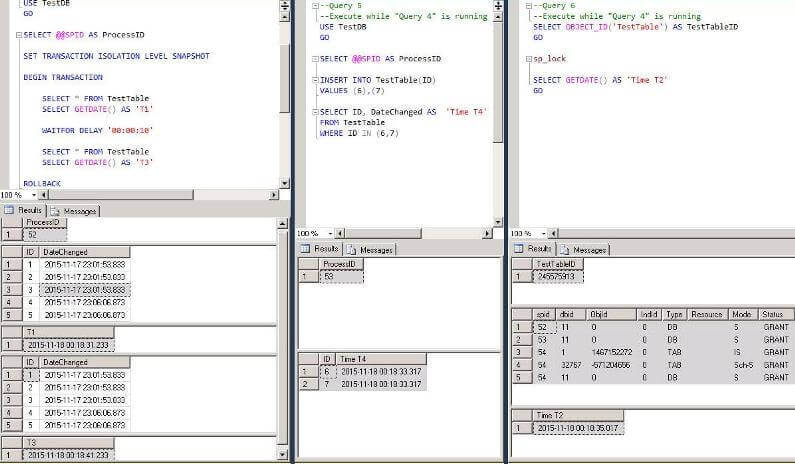Click the T1 column header
The height and width of the screenshot is (464, 795).
68,332
